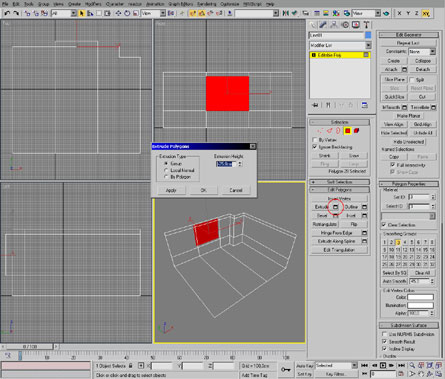Collapse Subdivision Surface rollout header

409,325
